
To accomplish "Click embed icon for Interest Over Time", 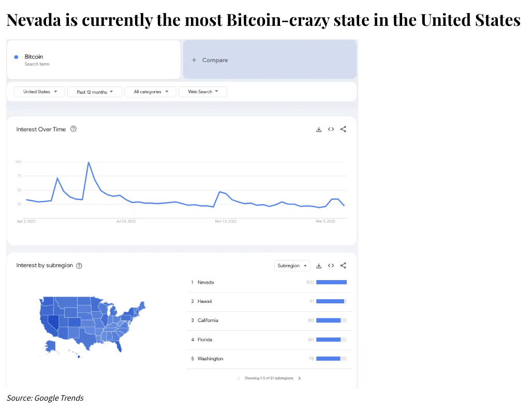I will click(331, 129).
